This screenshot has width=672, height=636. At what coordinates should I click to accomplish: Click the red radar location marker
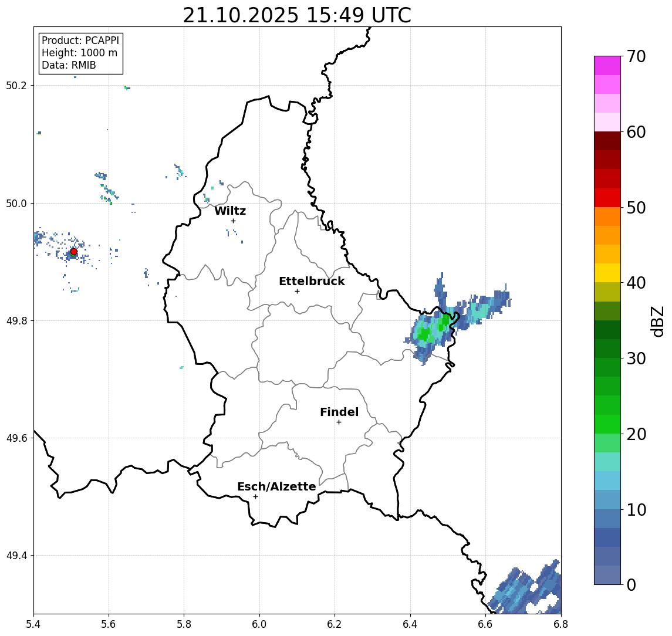74,252
